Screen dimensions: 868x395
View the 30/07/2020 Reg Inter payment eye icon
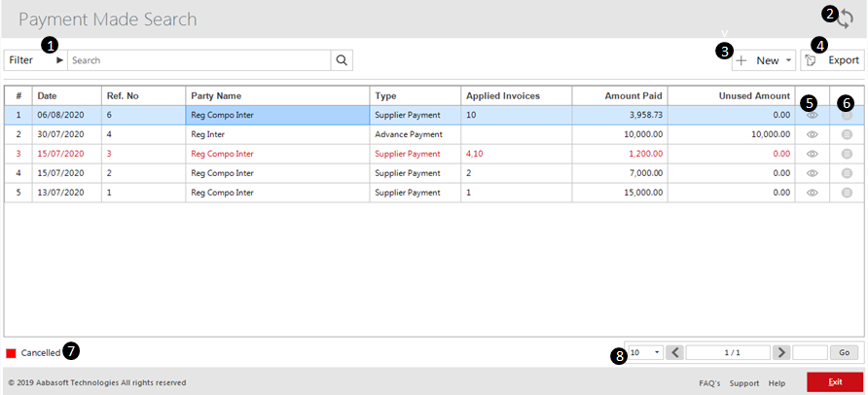[813, 134]
